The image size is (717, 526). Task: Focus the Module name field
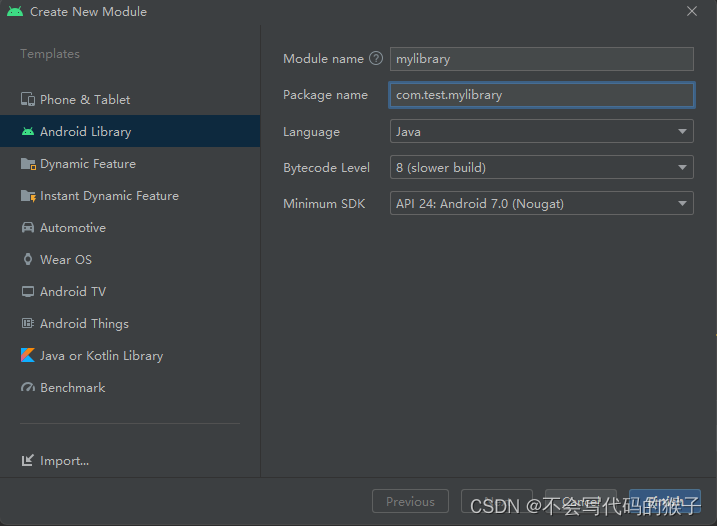tap(541, 59)
